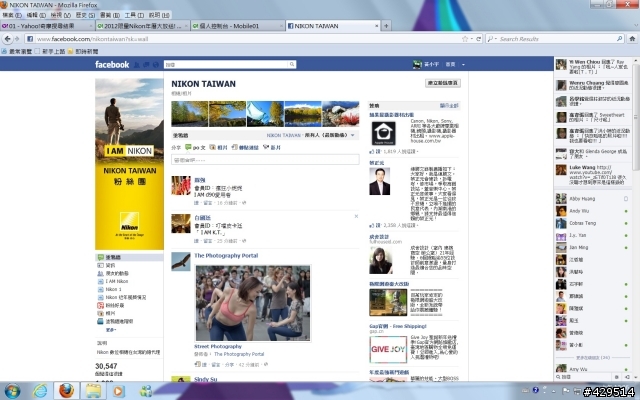
Task: Switch to the 2012 Nikon tab
Action: point(142,26)
